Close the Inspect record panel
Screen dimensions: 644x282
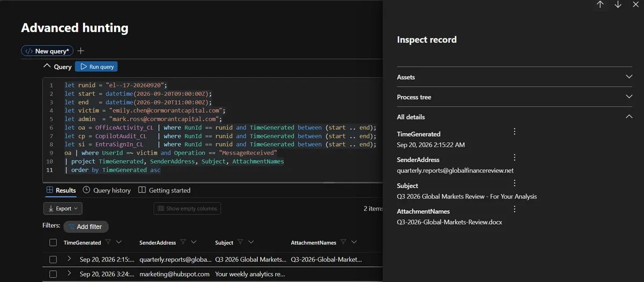click(635, 4)
